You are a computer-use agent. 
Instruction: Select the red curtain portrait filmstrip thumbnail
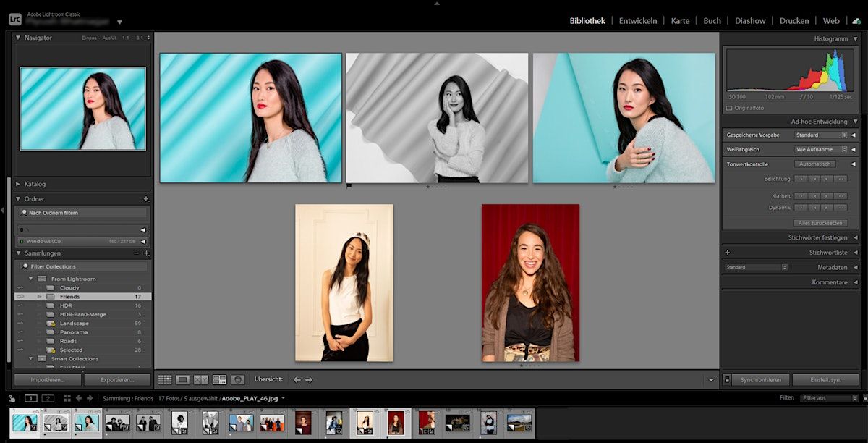pos(396,422)
